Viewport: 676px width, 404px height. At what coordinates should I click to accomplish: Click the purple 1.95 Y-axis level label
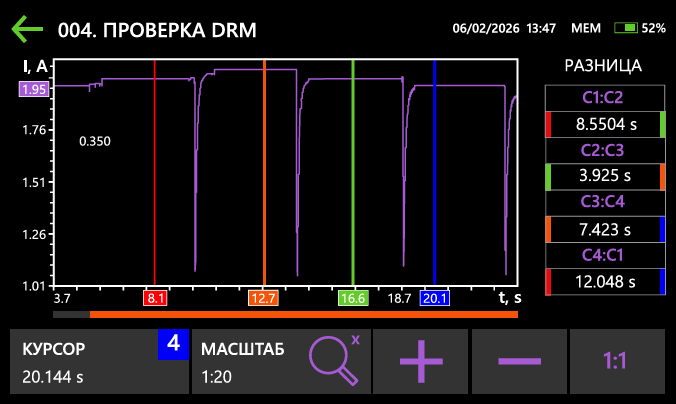[x=34, y=89]
